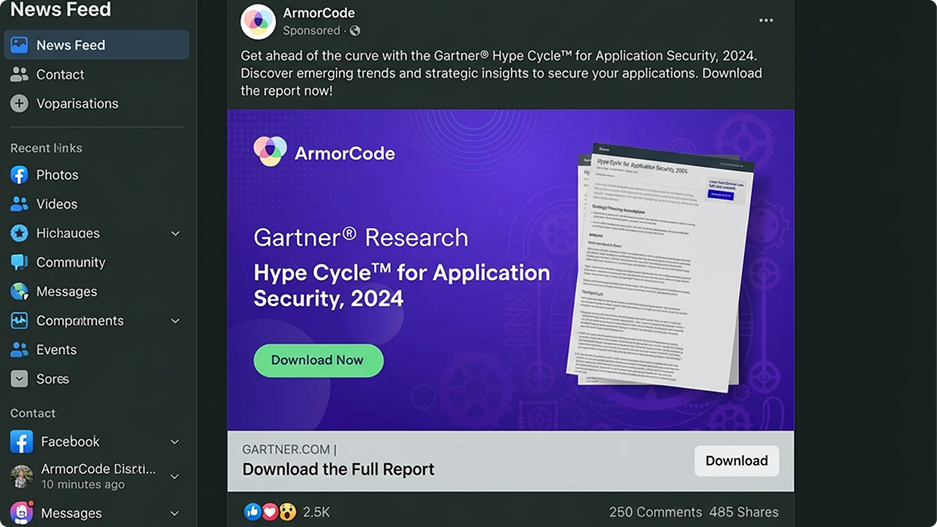The width and height of the screenshot is (937, 527).
Task: Click the bottom Messages avatar icon
Action: point(22,513)
